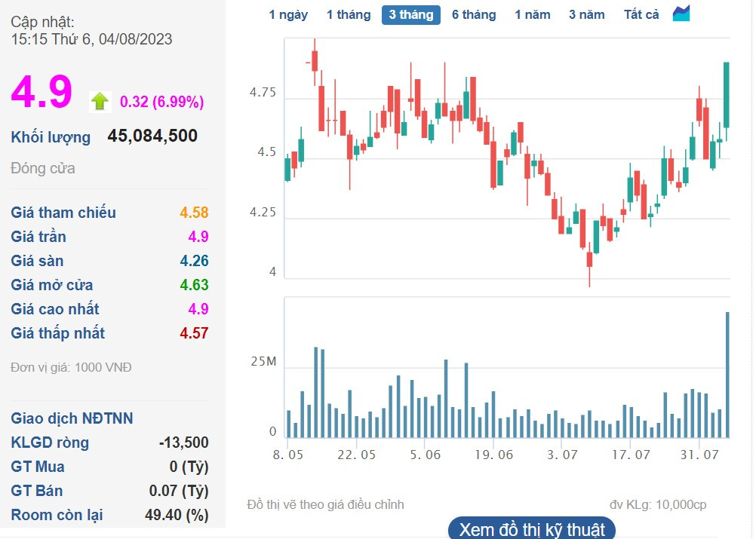Select the 3 năm timeframe
Screen dimensions: 756x539
pyautogui.click(x=587, y=14)
